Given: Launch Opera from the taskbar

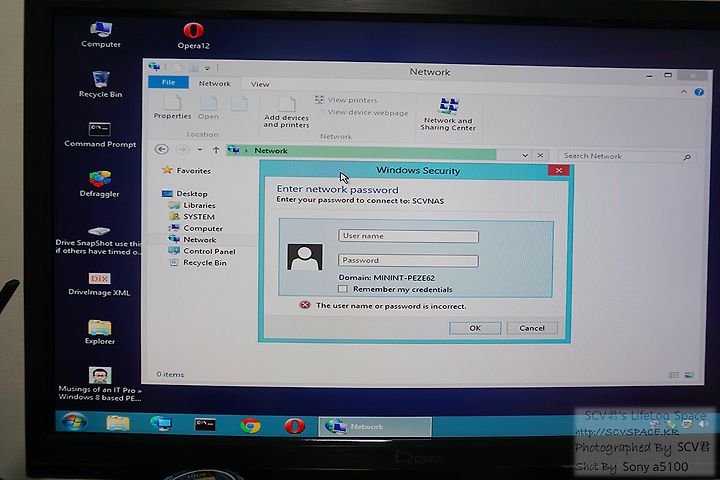Looking at the screenshot, I should [294, 426].
